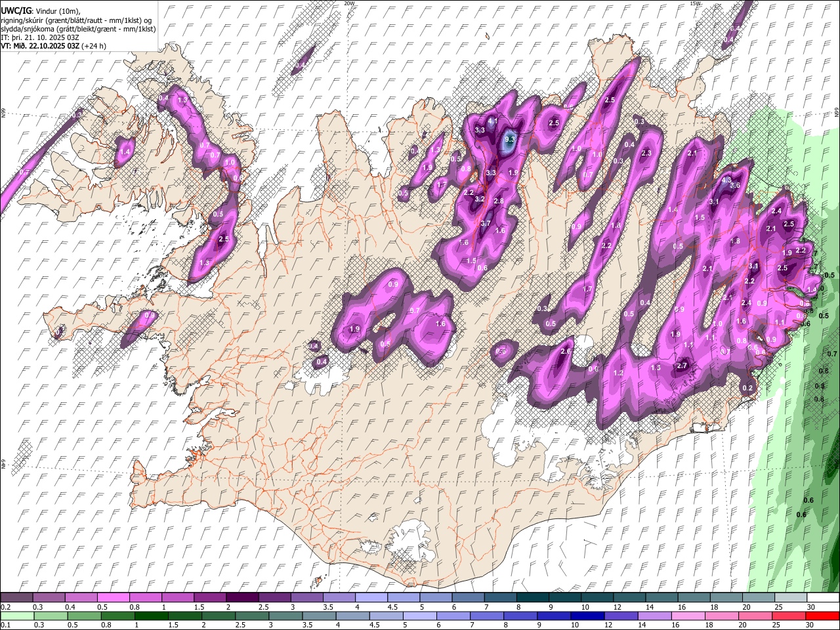Pick the pink rain swatch between 16 and 18
This screenshot has height=630, width=840.
click(687, 616)
